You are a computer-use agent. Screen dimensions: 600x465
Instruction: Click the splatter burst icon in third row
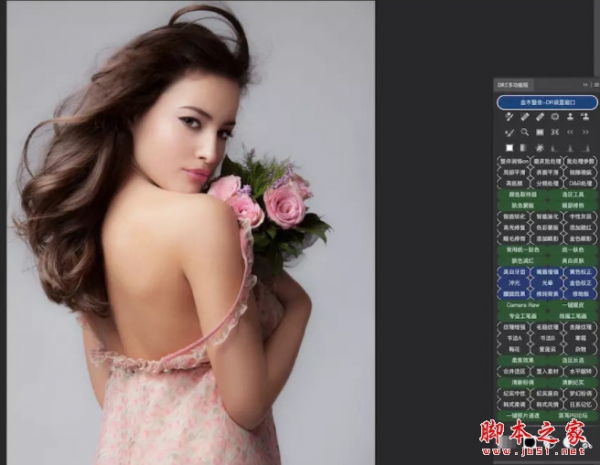[540, 148]
